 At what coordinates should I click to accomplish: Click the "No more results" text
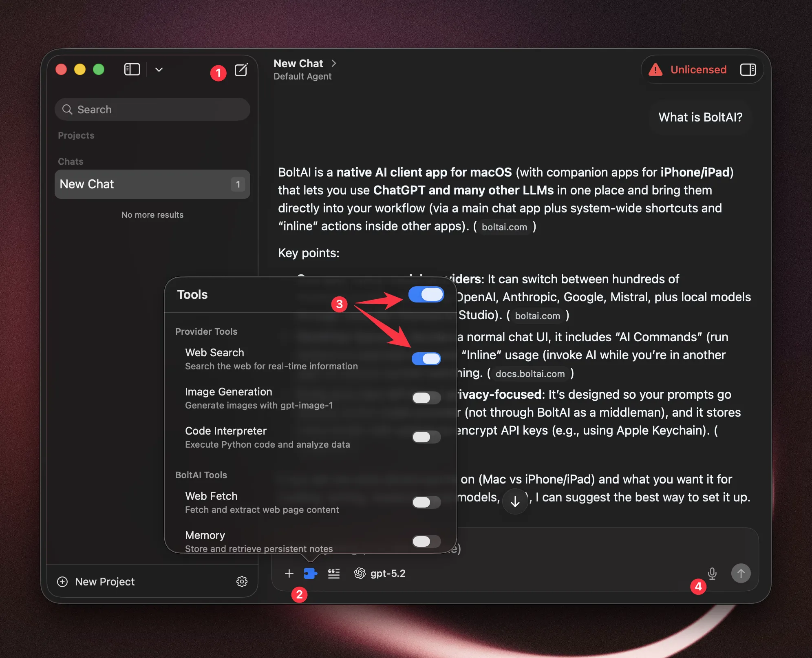click(152, 215)
